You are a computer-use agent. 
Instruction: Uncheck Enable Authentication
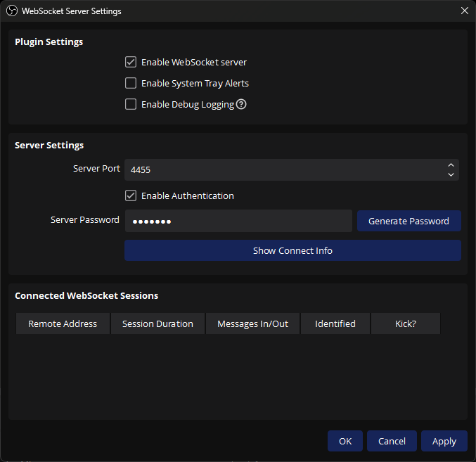point(131,195)
